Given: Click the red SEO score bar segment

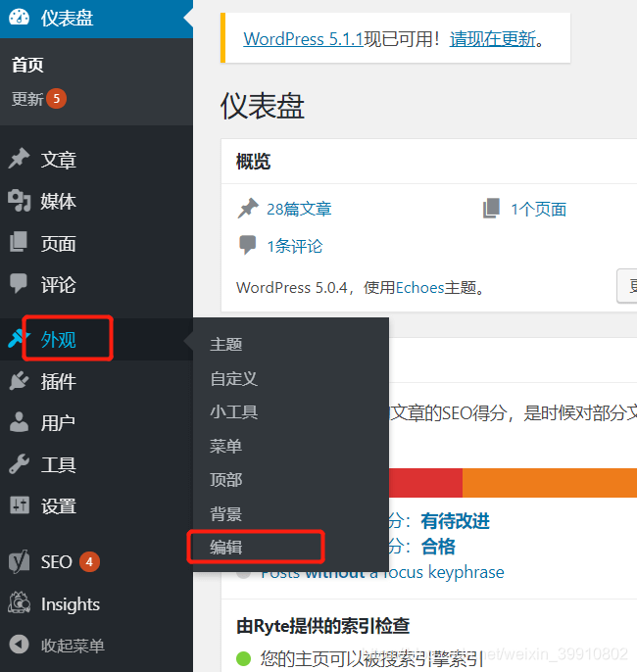Looking at the screenshot, I should click(425, 483).
